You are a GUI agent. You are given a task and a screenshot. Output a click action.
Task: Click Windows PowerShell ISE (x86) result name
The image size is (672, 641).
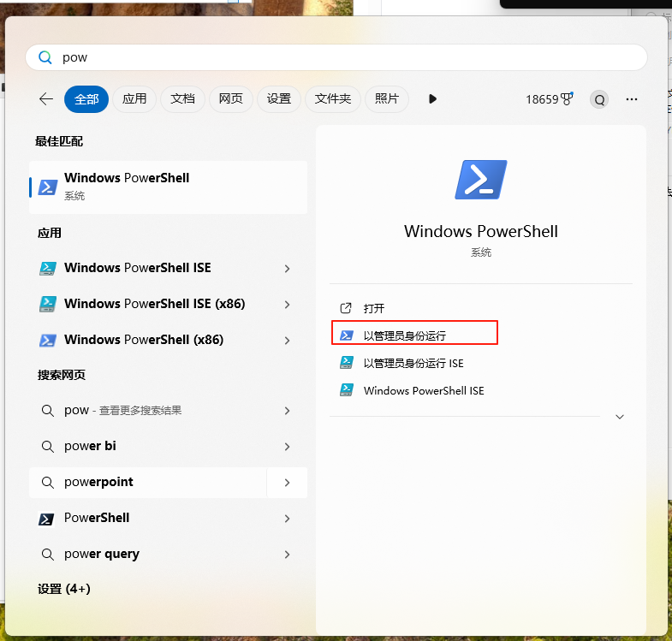(155, 304)
